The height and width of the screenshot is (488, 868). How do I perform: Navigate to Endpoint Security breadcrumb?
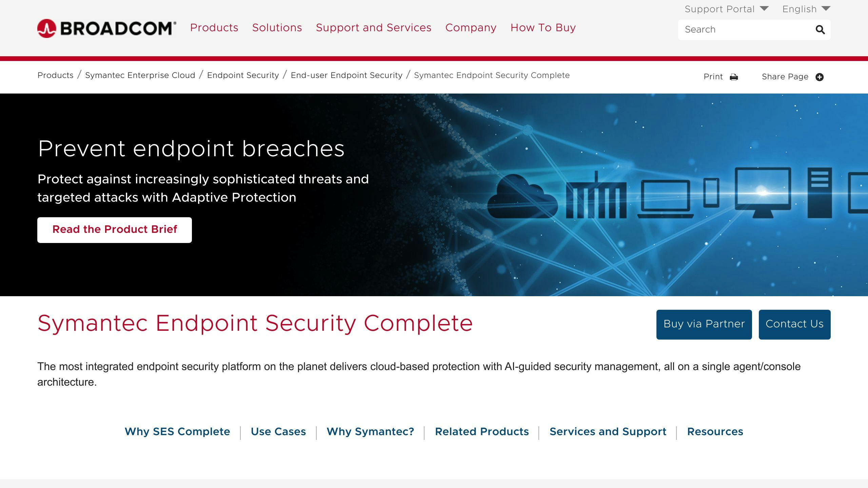(243, 75)
